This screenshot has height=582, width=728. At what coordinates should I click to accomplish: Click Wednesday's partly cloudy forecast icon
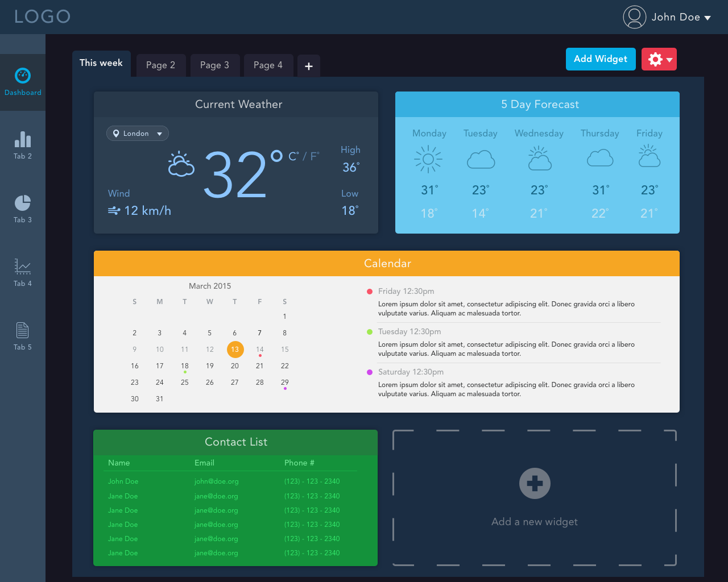pyautogui.click(x=539, y=159)
